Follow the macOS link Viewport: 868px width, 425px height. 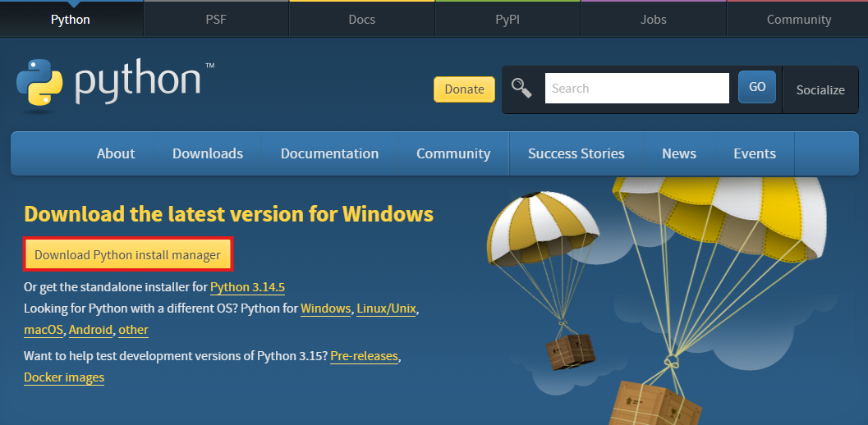click(x=44, y=330)
